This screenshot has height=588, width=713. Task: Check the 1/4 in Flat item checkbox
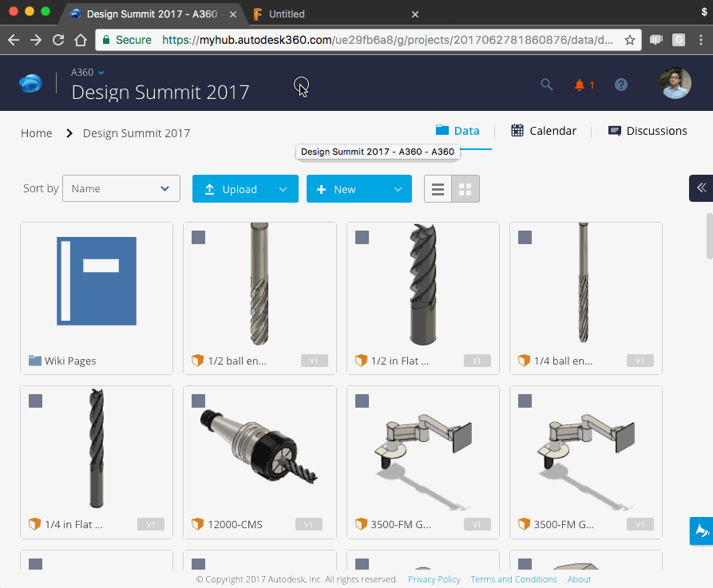click(x=36, y=401)
